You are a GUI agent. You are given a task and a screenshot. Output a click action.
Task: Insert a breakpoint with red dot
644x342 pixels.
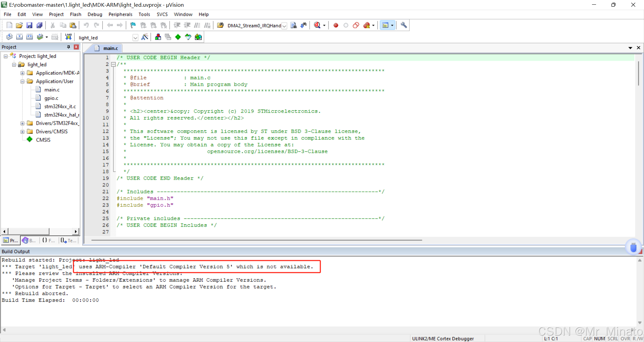click(x=336, y=25)
